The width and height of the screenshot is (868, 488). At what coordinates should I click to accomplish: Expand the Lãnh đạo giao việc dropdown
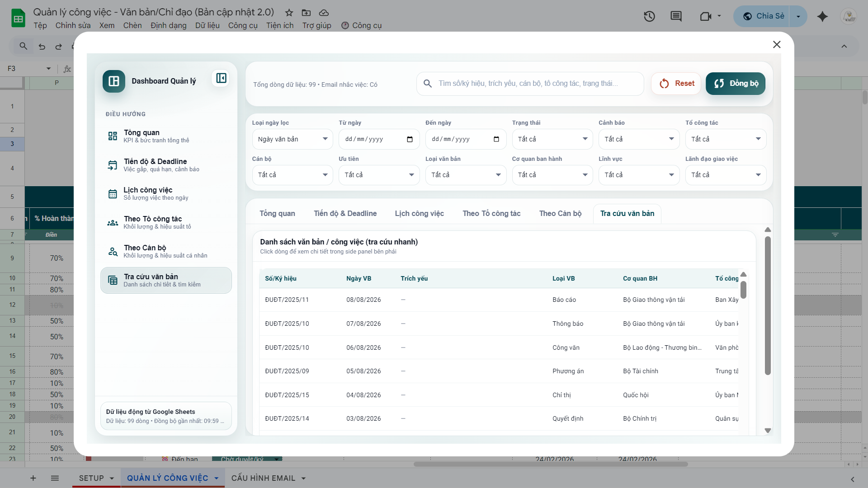point(725,175)
